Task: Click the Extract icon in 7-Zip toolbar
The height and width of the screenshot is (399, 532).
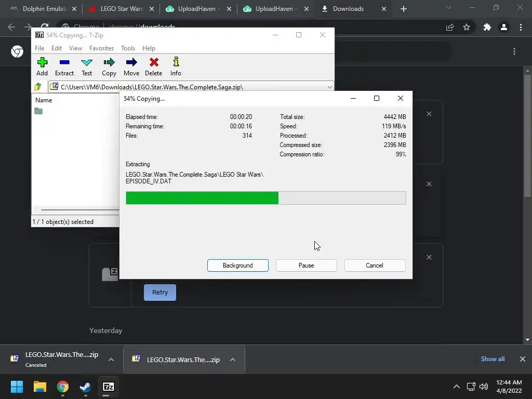Action: point(64,66)
